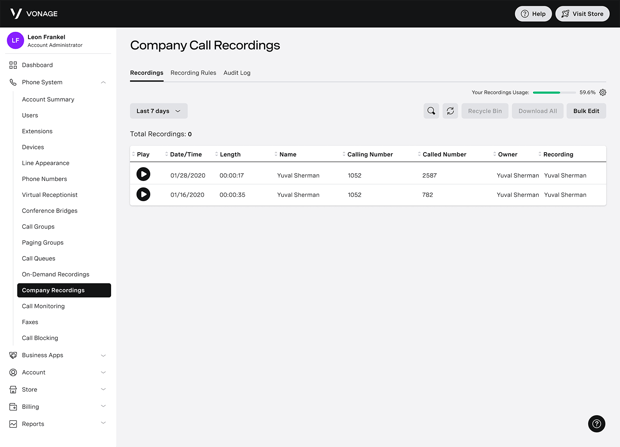Play the 01/16/2020 recording

click(143, 194)
